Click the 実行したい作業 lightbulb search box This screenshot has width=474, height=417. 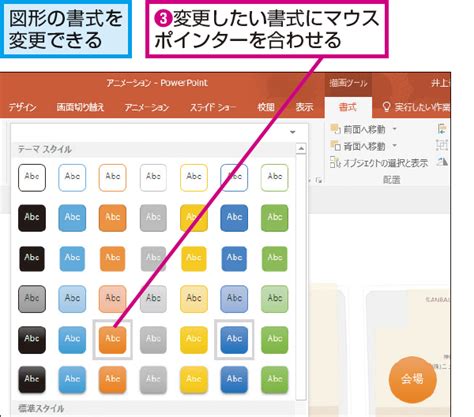[x=416, y=107]
